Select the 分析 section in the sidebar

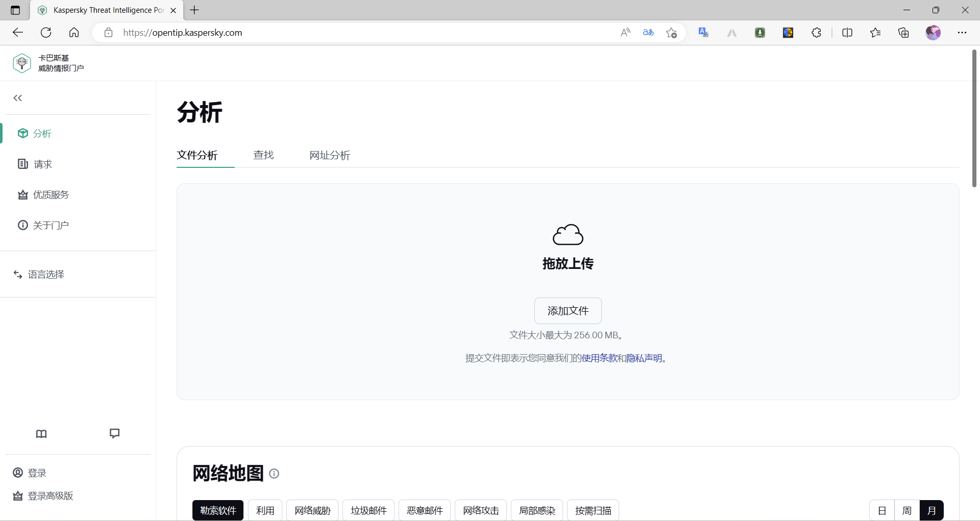tap(41, 133)
